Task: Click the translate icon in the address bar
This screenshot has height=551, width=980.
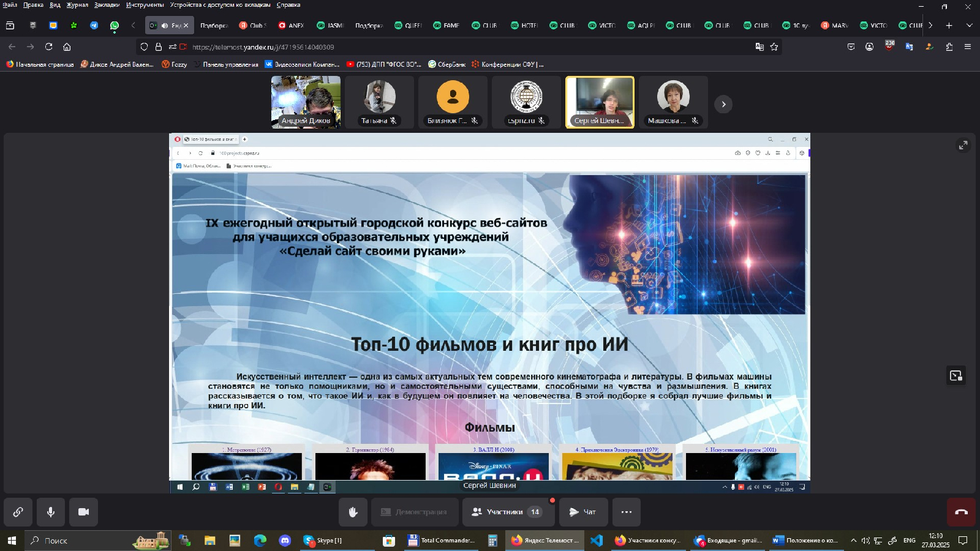Action: point(759,47)
